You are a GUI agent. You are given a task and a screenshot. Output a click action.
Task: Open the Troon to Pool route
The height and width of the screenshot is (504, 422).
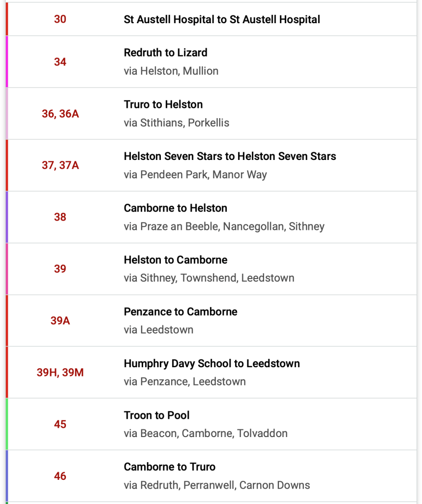156,415
